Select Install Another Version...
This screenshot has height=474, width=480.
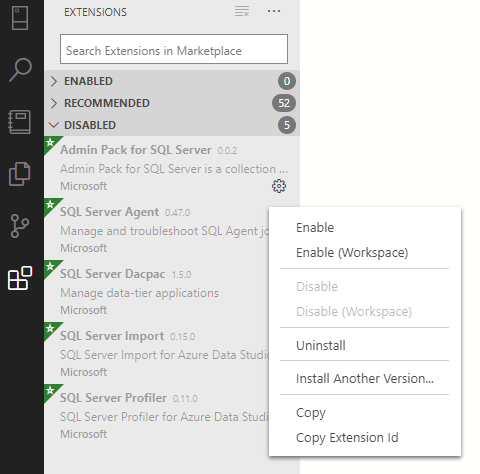[x=365, y=378]
